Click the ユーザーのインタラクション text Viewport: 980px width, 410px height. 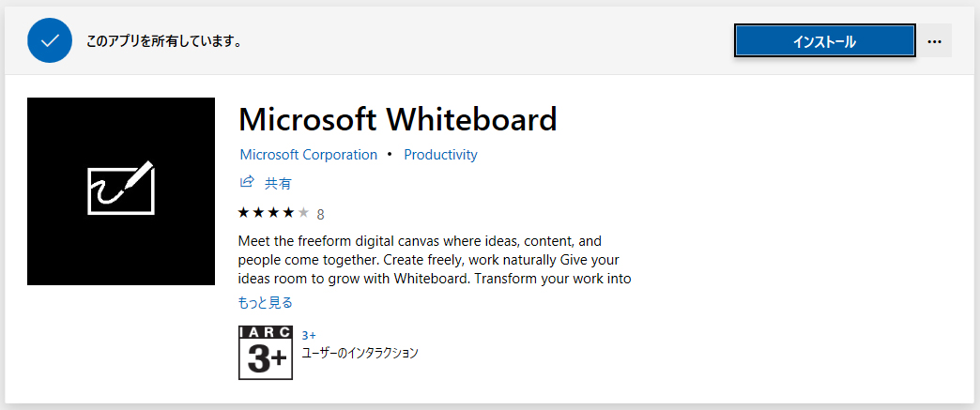point(360,353)
